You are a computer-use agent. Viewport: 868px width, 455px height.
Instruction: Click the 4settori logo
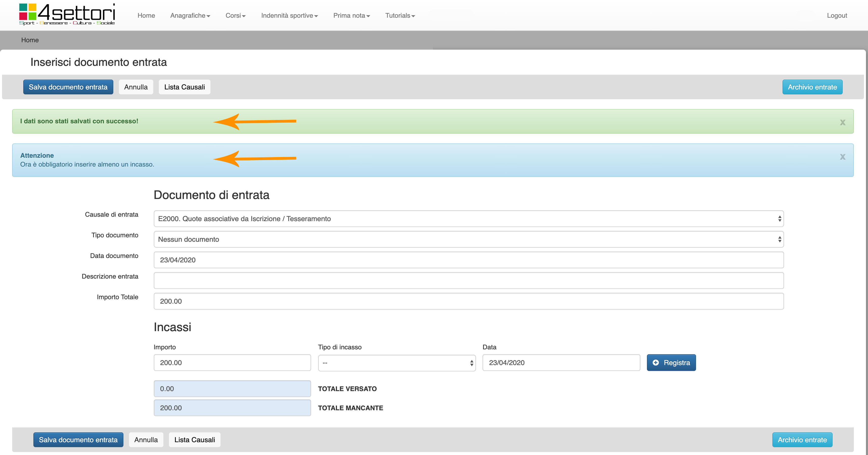(x=67, y=14)
